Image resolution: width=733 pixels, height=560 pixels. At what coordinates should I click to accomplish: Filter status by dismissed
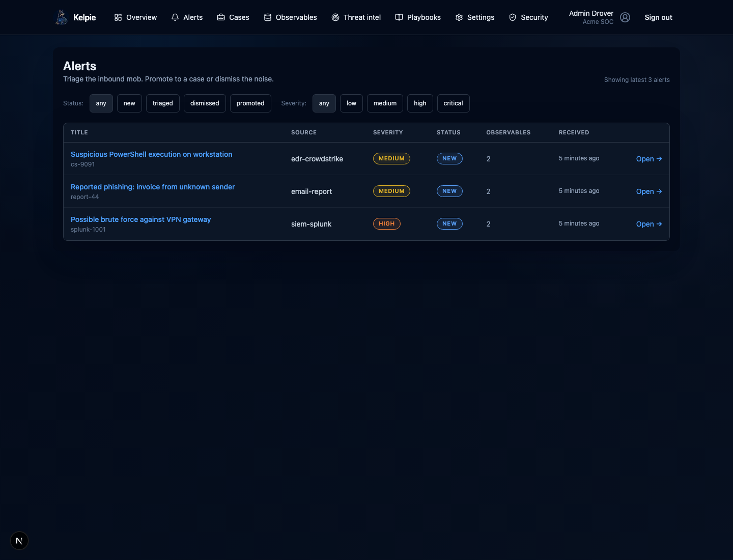click(205, 103)
